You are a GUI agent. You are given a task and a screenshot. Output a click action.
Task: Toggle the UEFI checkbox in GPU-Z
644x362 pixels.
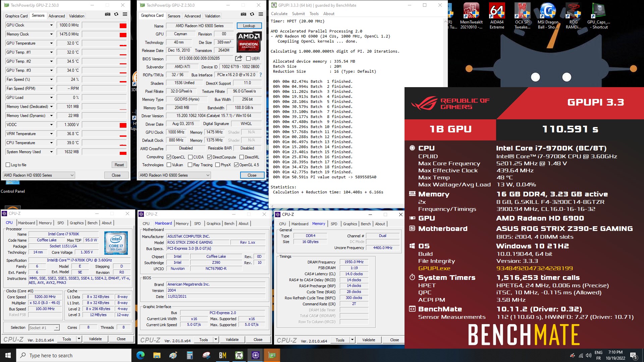coord(248,58)
